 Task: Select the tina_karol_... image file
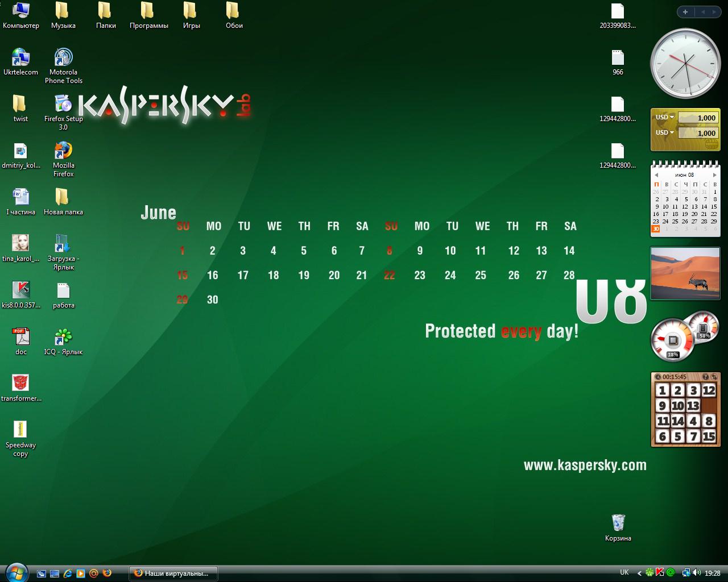click(21, 248)
